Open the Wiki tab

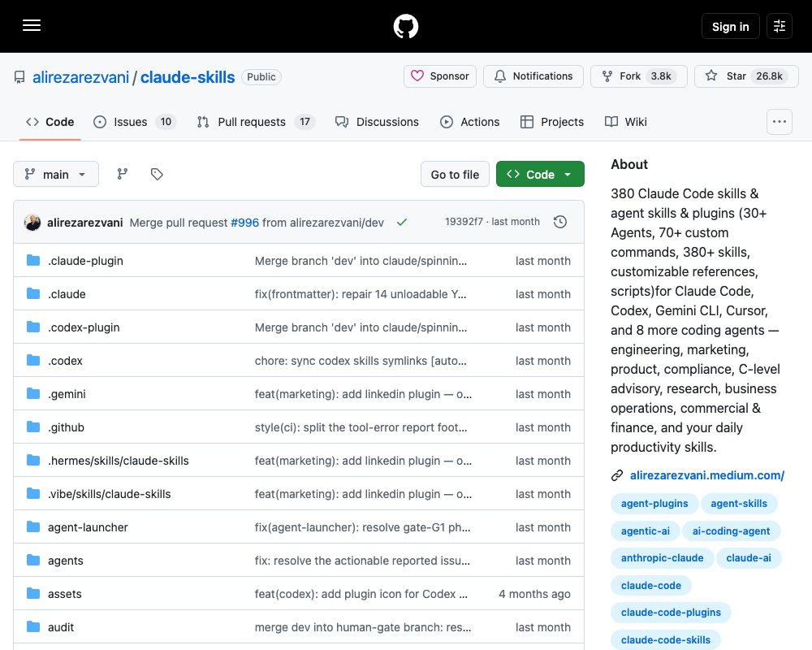tap(625, 122)
